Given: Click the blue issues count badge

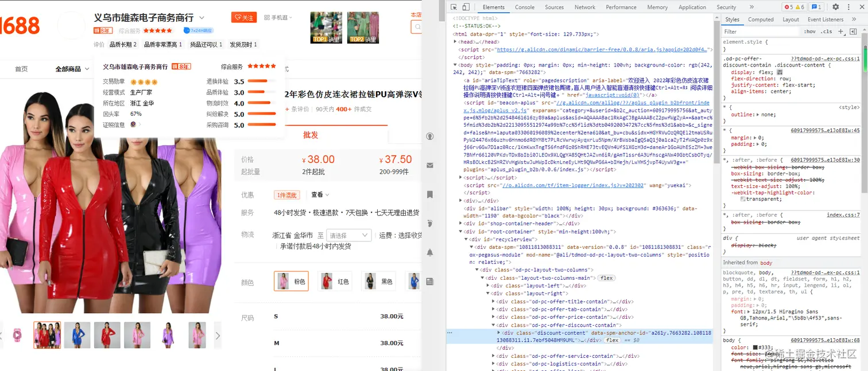Looking at the screenshot, I should [x=816, y=7].
